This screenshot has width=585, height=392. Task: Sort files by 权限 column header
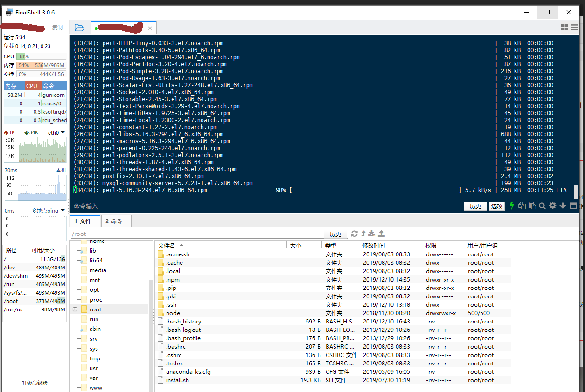(443, 245)
